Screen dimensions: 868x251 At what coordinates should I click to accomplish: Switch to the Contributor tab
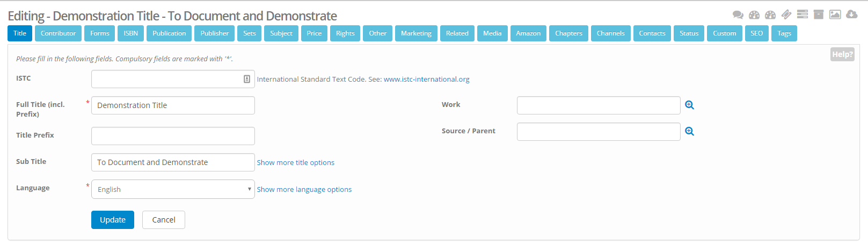pyautogui.click(x=58, y=33)
